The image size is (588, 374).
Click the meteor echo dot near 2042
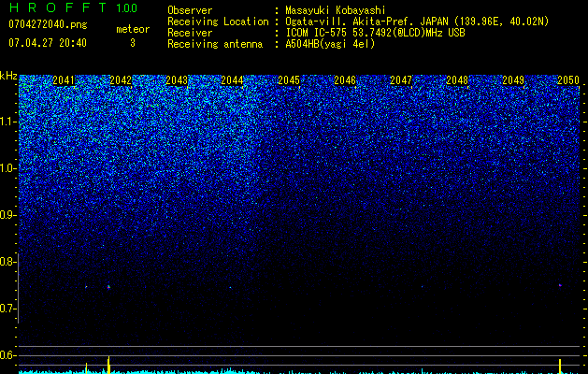[109, 287]
